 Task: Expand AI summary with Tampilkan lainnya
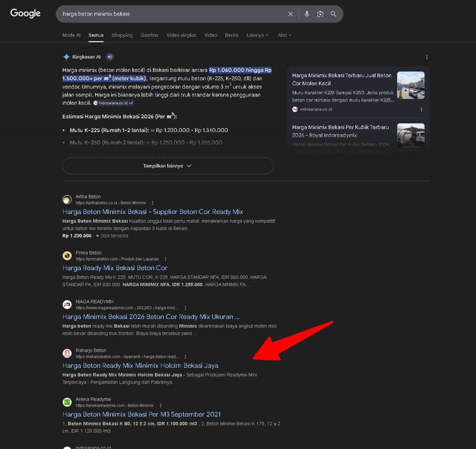(168, 166)
